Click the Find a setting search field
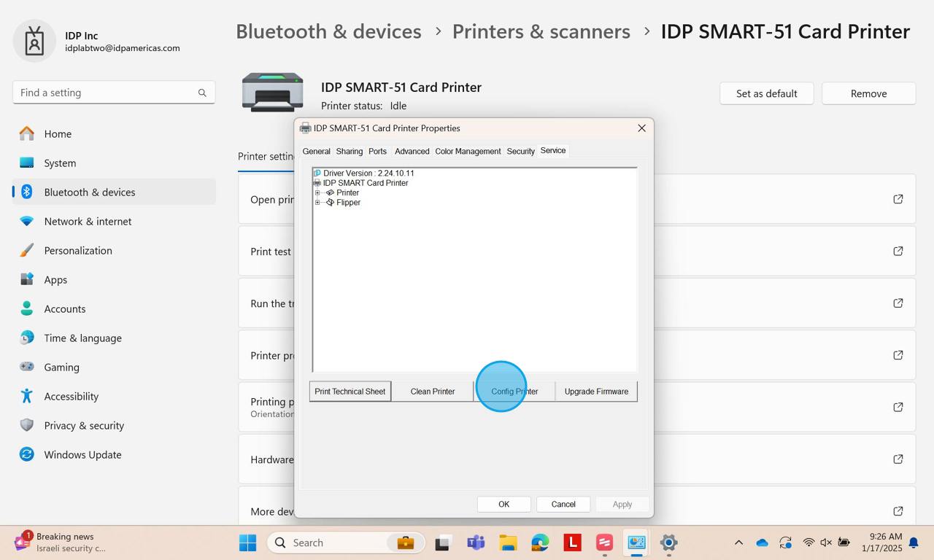Screen dimensions: 934x560 [114, 93]
